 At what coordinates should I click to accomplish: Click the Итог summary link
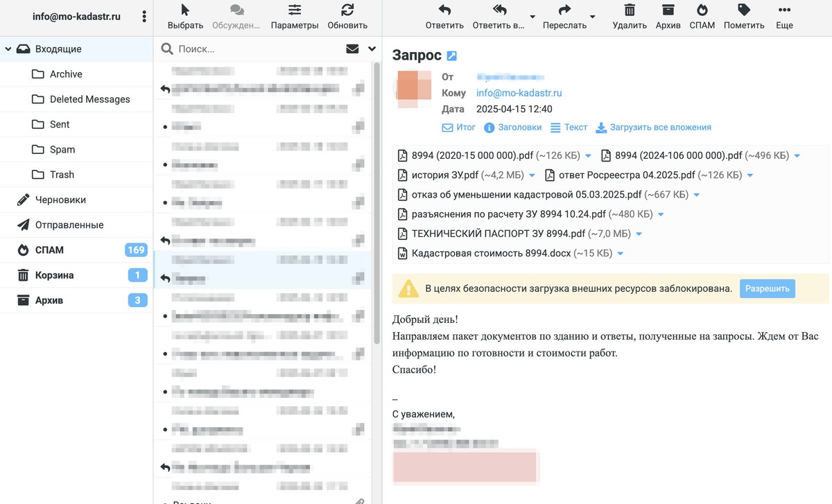459,128
